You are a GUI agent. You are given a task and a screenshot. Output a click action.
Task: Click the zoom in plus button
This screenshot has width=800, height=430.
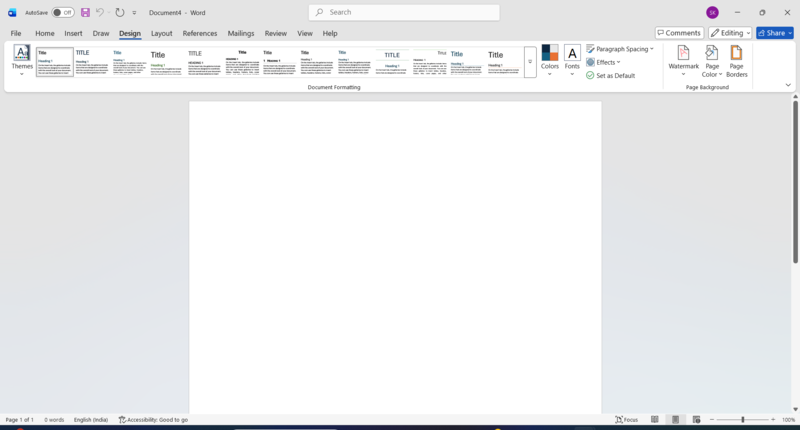(x=773, y=420)
